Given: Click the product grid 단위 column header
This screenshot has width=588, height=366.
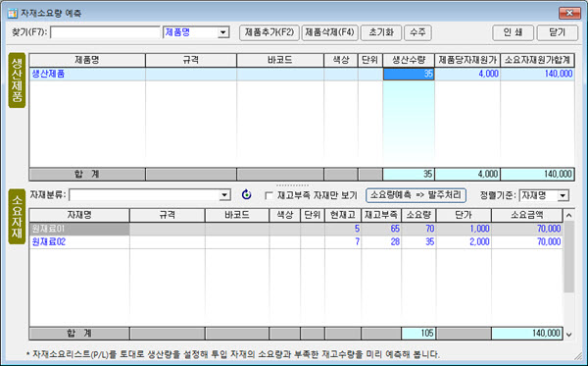Looking at the screenshot, I should pyautogui.click(x=370, y=60).
